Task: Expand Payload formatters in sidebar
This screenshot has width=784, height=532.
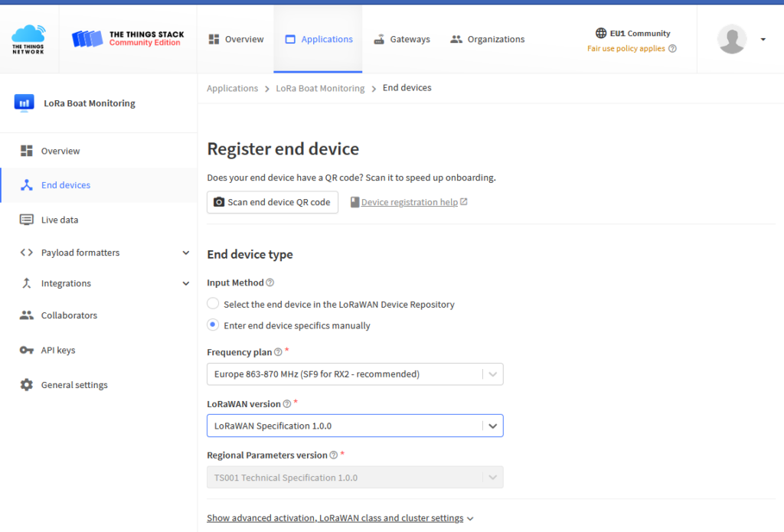Action: coord(185,253)
